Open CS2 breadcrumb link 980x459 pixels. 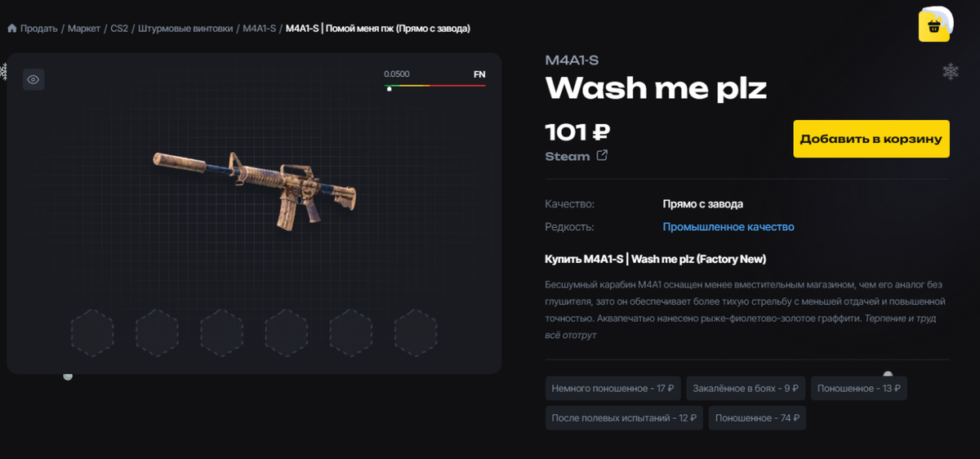tap(119, 29)
